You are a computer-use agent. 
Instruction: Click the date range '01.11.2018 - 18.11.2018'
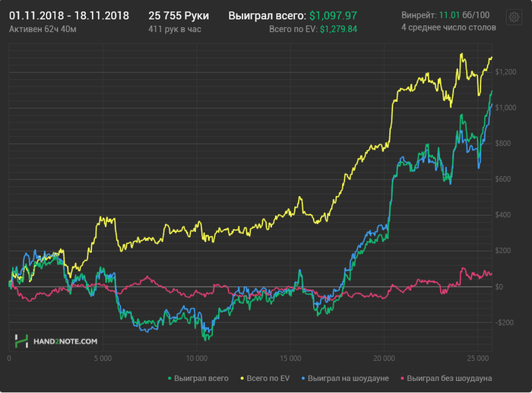(69, 16)
